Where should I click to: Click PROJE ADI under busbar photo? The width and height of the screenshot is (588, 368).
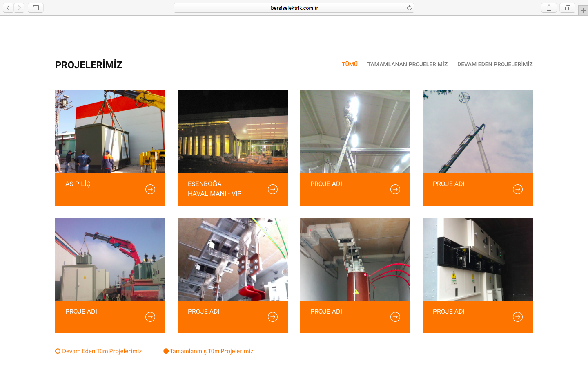(204, 312)
